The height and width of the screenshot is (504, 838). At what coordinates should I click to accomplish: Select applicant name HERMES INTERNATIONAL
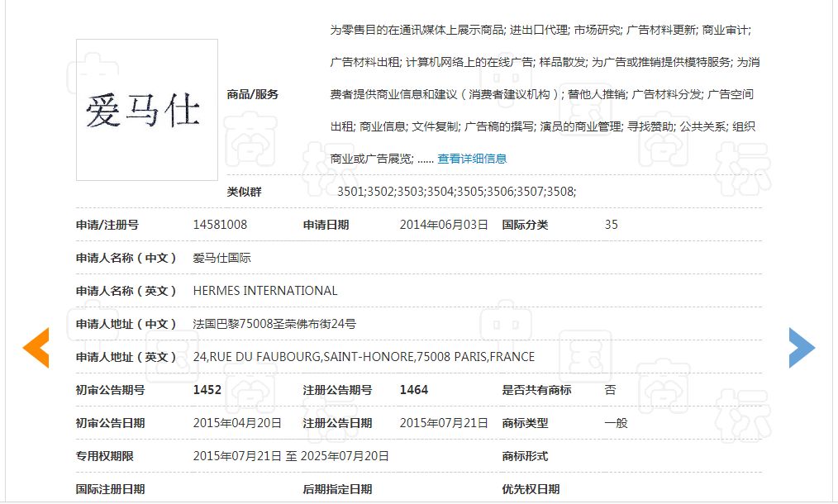(x=265, y=291)
